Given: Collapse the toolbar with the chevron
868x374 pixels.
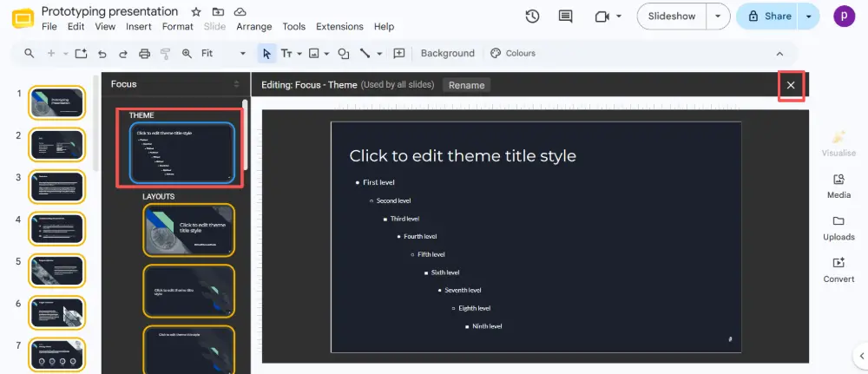Looking at the screenshot, I should 779,54.
